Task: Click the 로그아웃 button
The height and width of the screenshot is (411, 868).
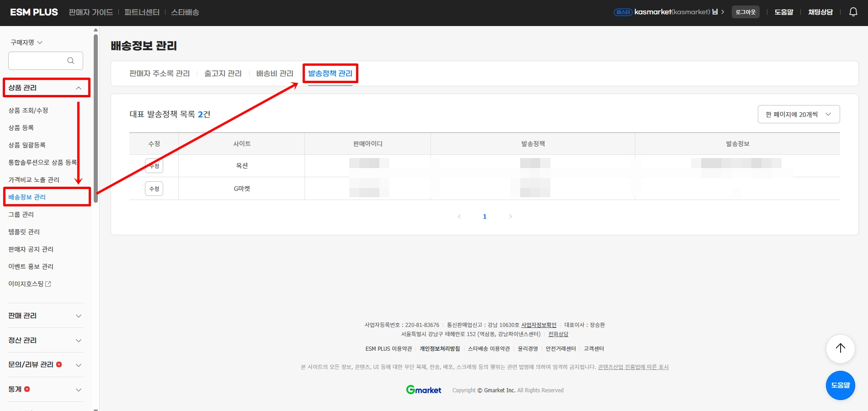Action: [746, 12]
